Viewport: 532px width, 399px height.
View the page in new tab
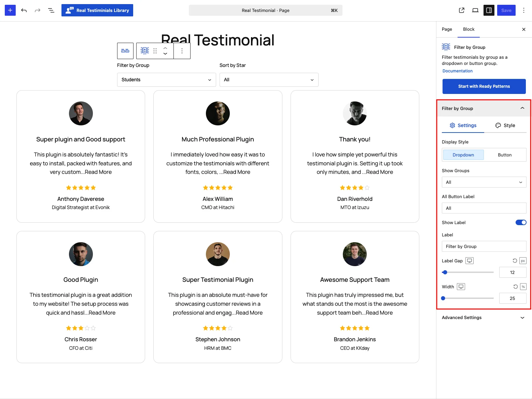tap(462, 10)
